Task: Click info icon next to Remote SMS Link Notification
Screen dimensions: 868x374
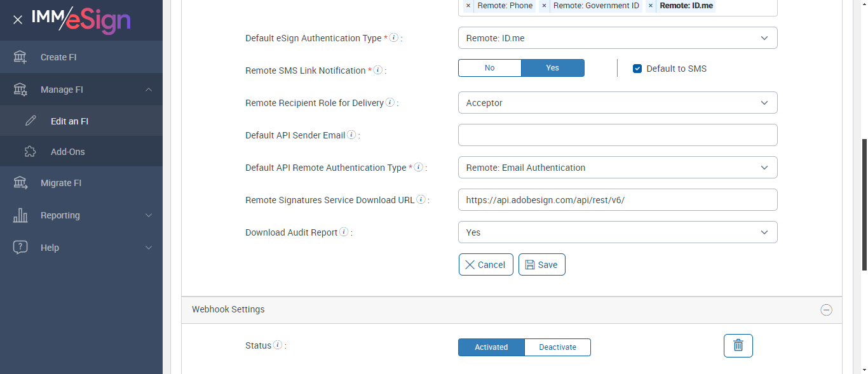Action: [x=377, y=70]
